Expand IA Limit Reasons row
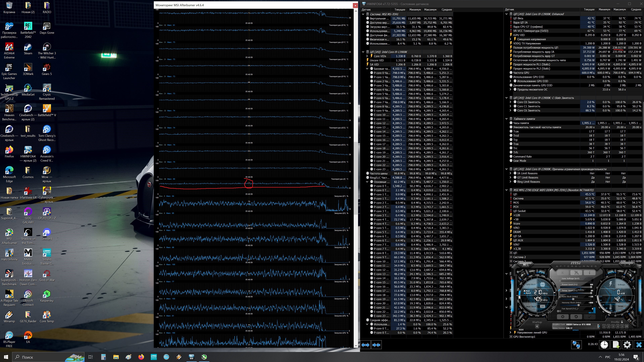The image size is (644, 362). [x=510, y=173]
